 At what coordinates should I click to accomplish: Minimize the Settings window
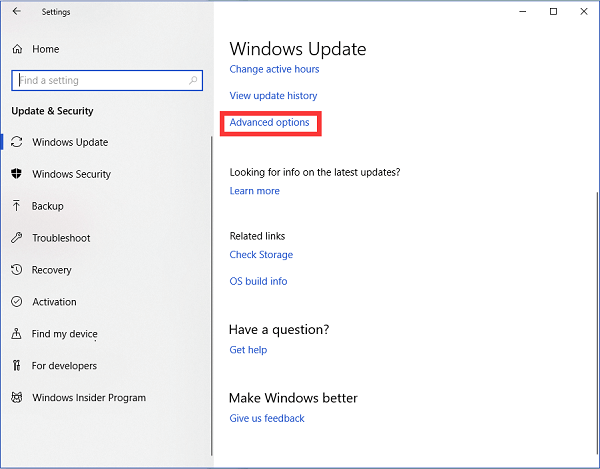pos(523,11)
